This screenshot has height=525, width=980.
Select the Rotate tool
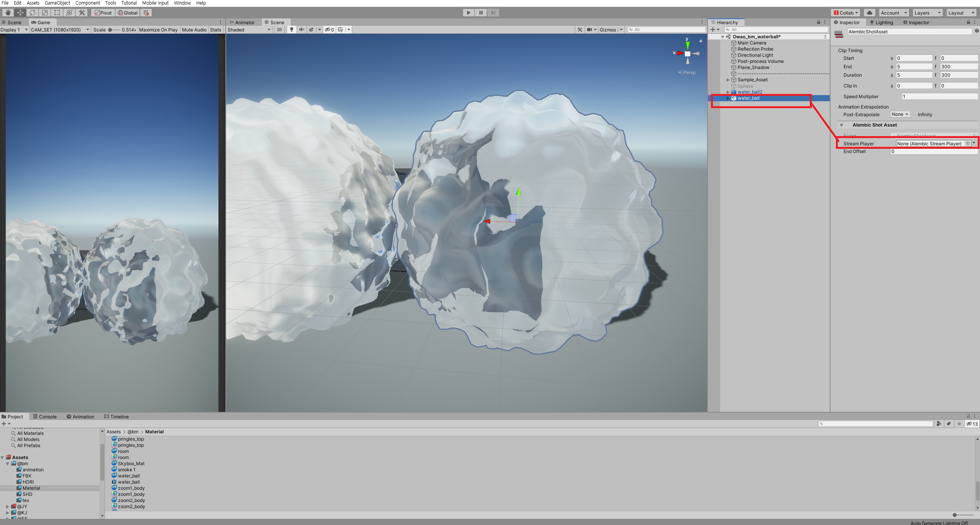[x=33, y=13]
